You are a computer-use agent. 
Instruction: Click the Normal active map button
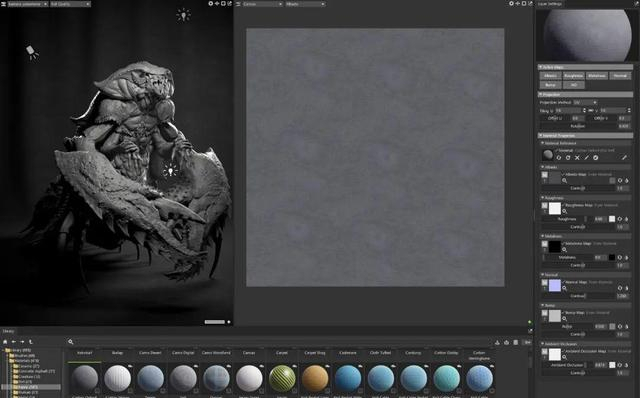[620, 76]
